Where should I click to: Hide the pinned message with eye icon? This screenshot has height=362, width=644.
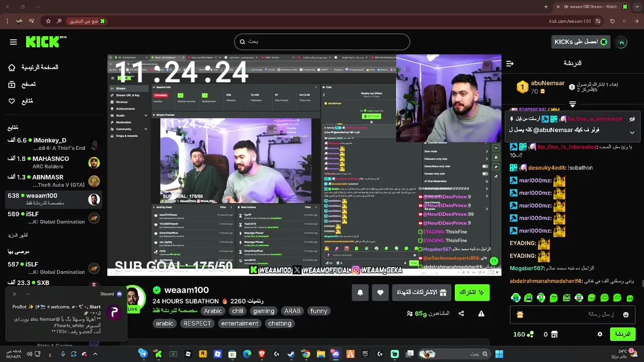click(632, 119)
